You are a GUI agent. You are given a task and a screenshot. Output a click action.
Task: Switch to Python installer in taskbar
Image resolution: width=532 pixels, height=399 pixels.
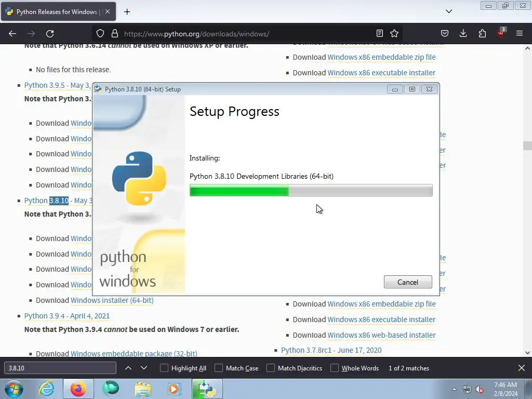click(207, 389)
